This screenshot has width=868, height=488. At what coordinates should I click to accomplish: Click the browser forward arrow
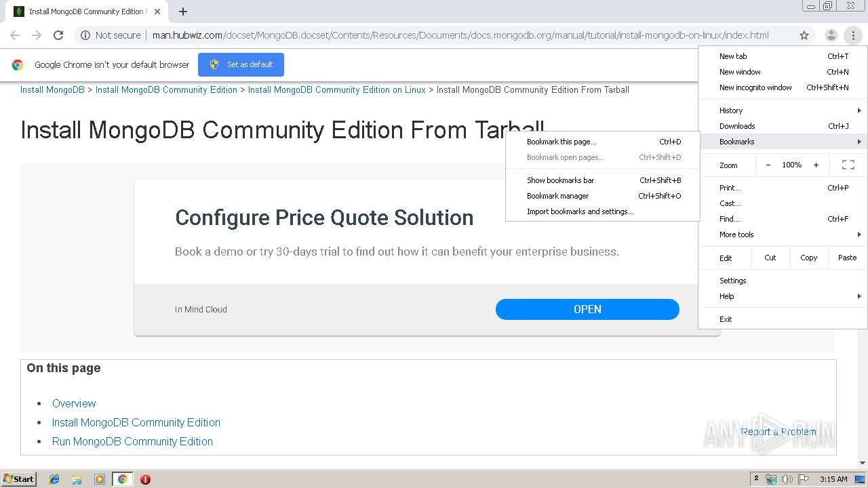37,35
